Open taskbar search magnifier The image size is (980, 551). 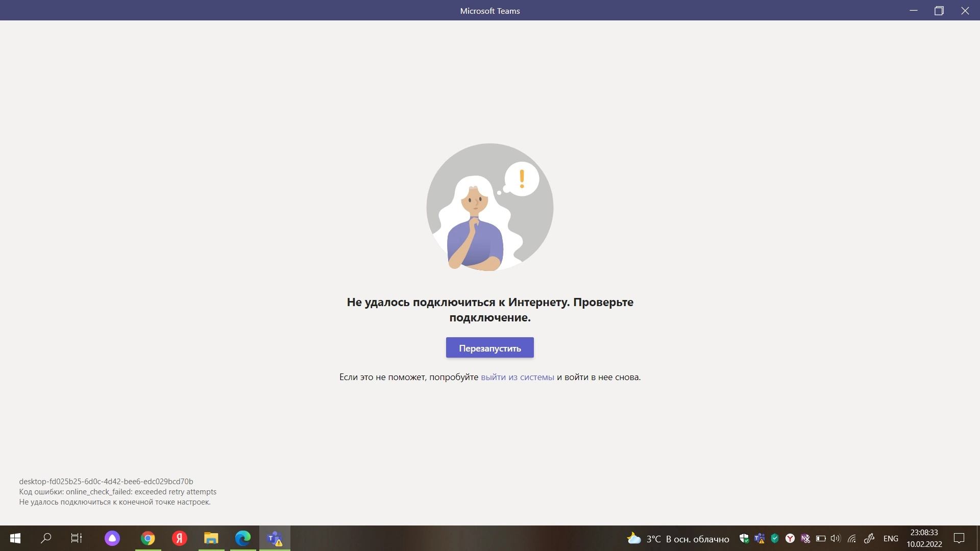[x=46, y=538]
